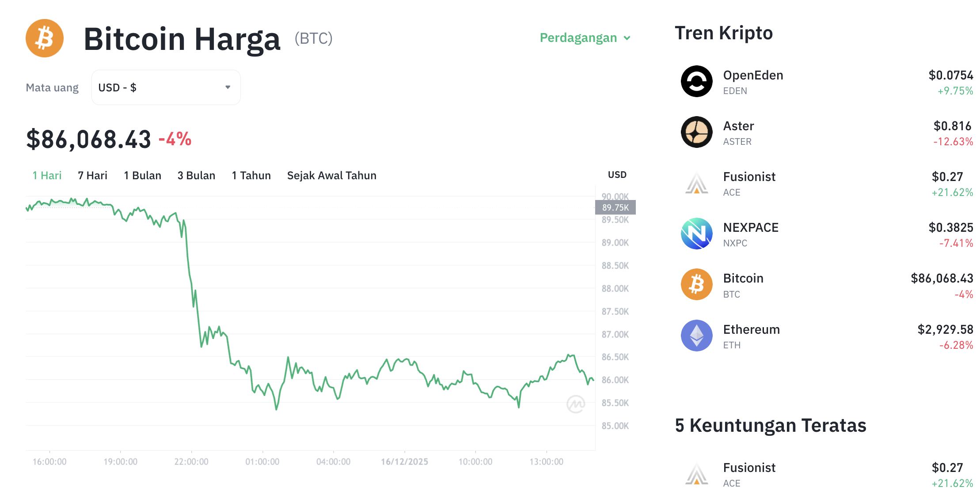This screenshot has width=980, height=498.
Task: Click the Bitcoin logo icon
Action: [x=44, y=38]
